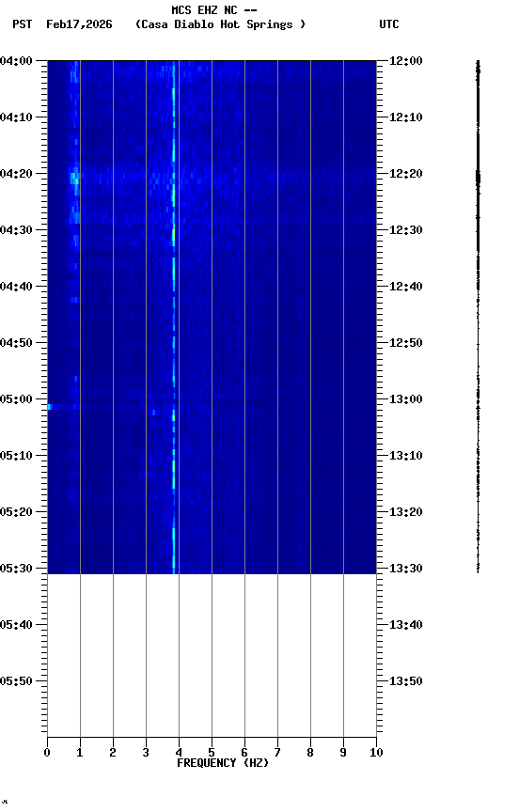519x812 pixels.
Task: Click the bright 04:30 peak near 3.8 Hz
Action: pyautogui.click(x=174, y=235)
